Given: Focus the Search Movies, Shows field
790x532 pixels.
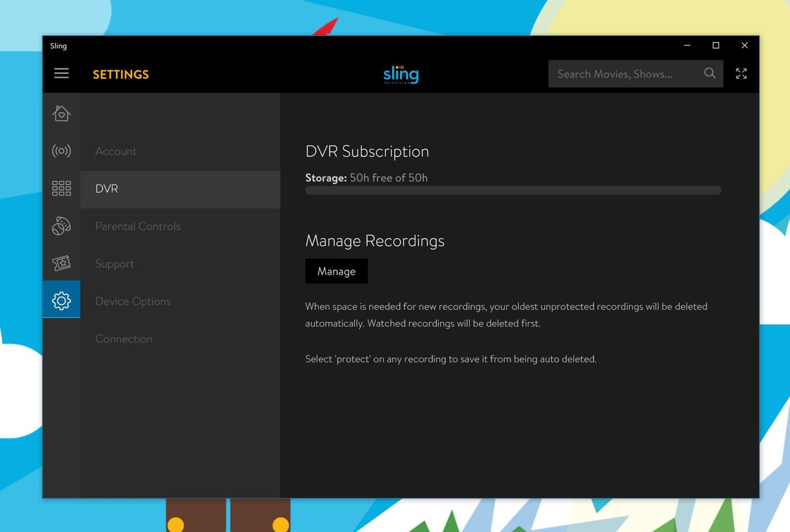Looking at the screenshot, I should click(636, 73).
